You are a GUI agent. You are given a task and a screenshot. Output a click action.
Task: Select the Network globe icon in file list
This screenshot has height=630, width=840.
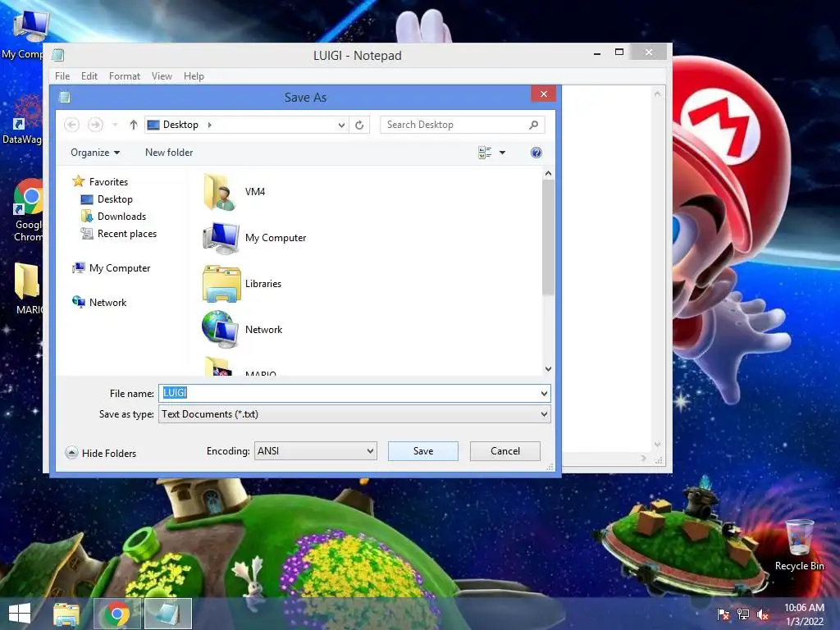click(x=221, y=330)
